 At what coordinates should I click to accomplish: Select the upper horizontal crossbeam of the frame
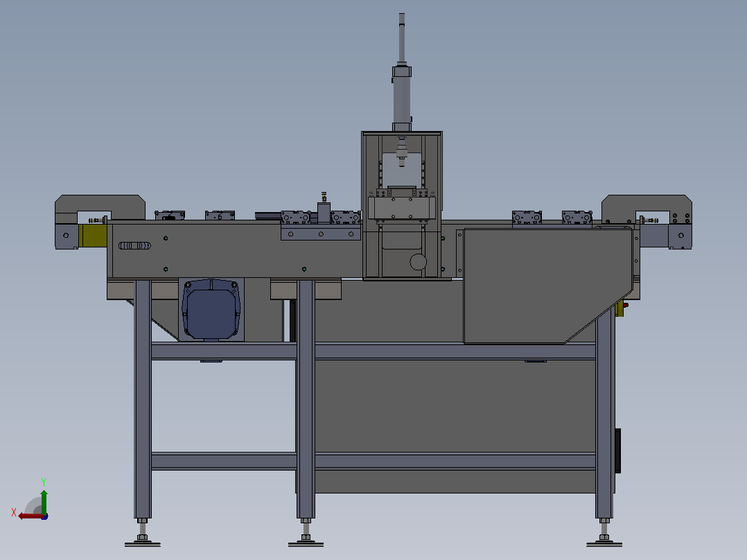pos(373,351)
